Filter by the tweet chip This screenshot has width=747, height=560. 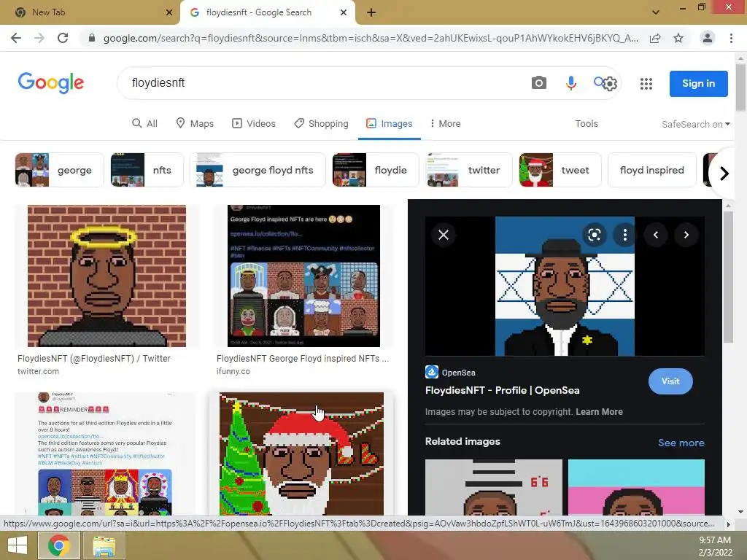(x=560, y=170)
